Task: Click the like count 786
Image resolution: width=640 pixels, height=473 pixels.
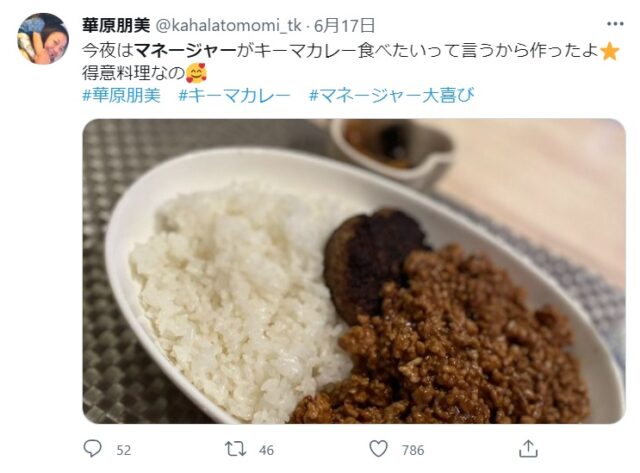Action: [x=413, y=450]
